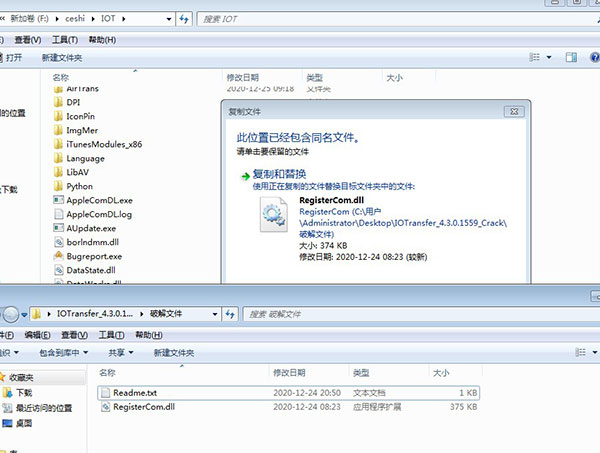Sort by 修改日期 column in IOT window
The height and width of the screenshot is (453, 600).
click(243, 78)
